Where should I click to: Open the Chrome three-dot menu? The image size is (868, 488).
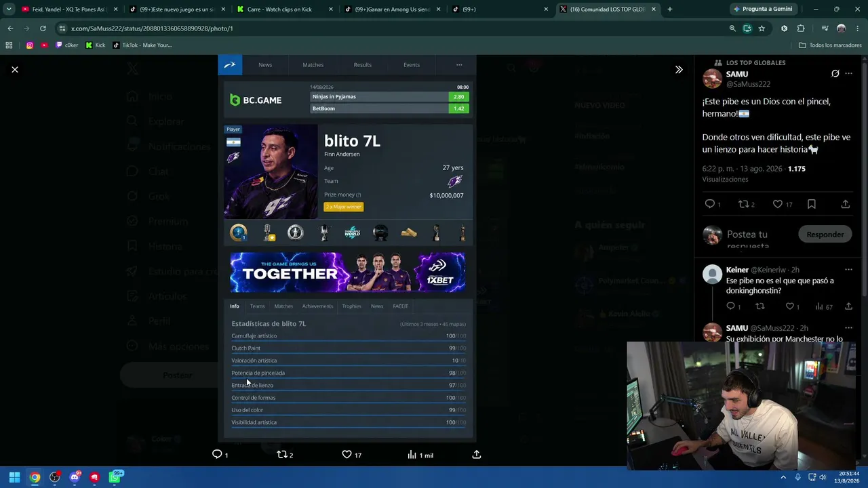tap(857, 28)
